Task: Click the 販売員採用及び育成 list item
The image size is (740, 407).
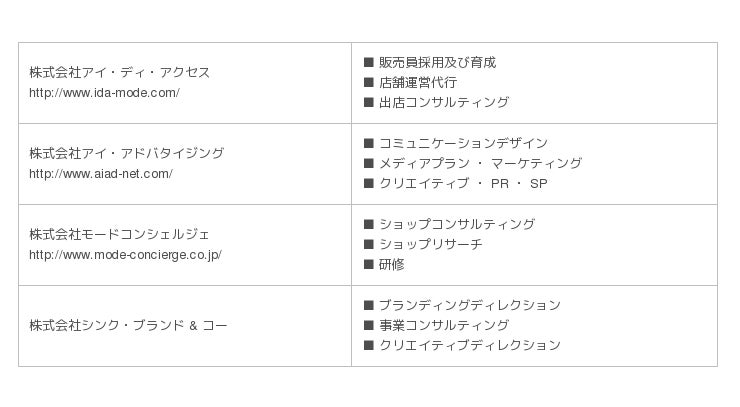Action: point(437,63)
